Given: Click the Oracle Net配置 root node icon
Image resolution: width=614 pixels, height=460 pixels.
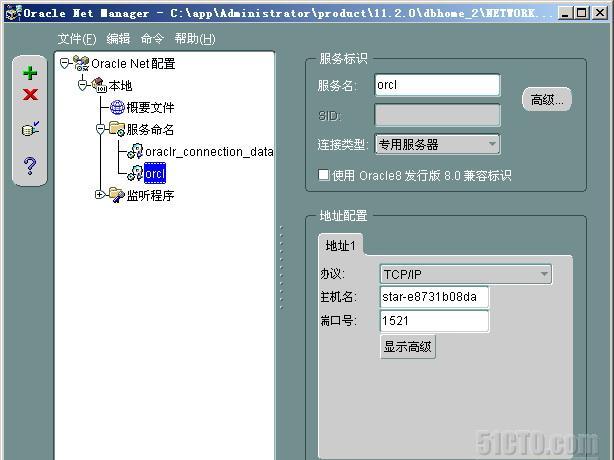Looking at the screenshot, I should [x=81, y=63].
